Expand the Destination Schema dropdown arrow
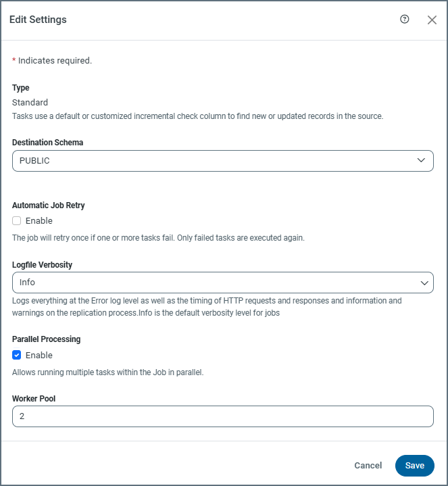This screenshot has width=448, height=486. [x=422, y=161]
